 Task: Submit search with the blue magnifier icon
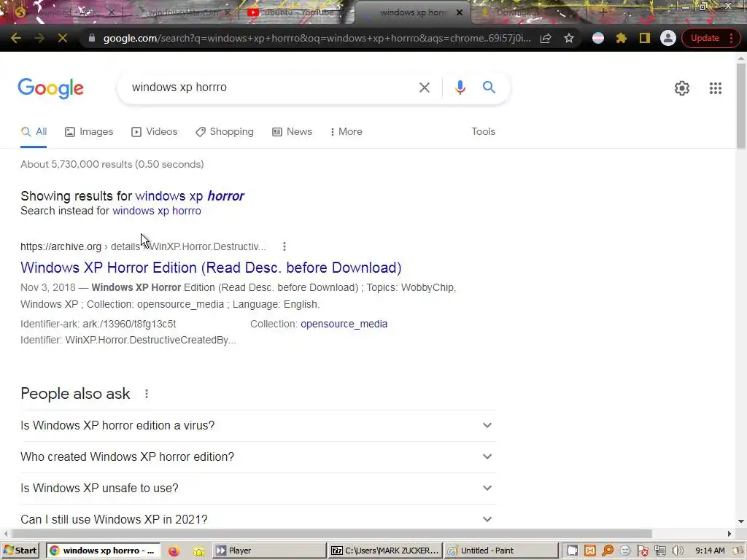[489, 87]
